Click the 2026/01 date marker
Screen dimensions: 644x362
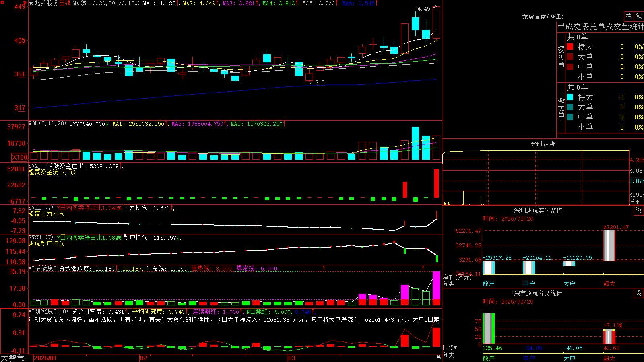click(x=45, y=358)
